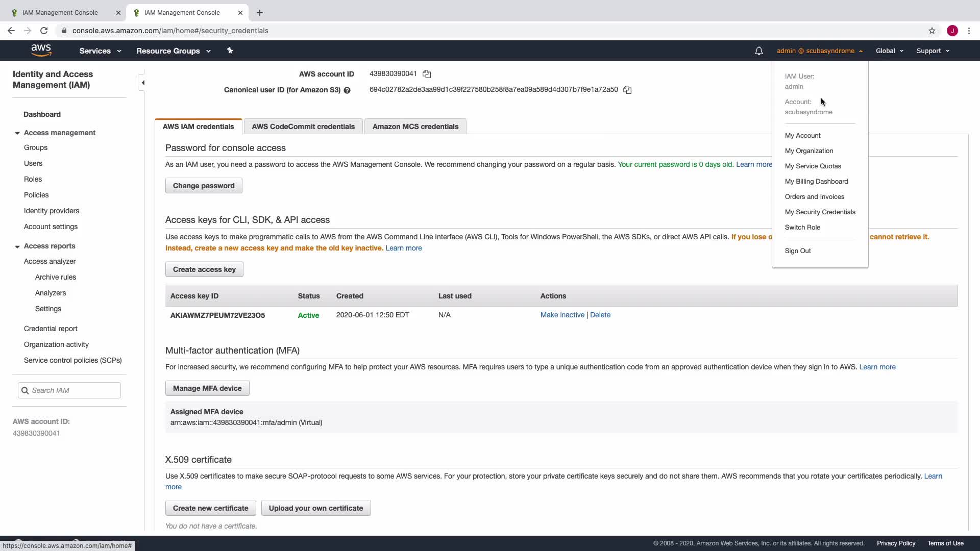Image resolution: width=980 pixels, height=551 pixels.
Task: Open the Global region dropdown
Action: (889, 51)
